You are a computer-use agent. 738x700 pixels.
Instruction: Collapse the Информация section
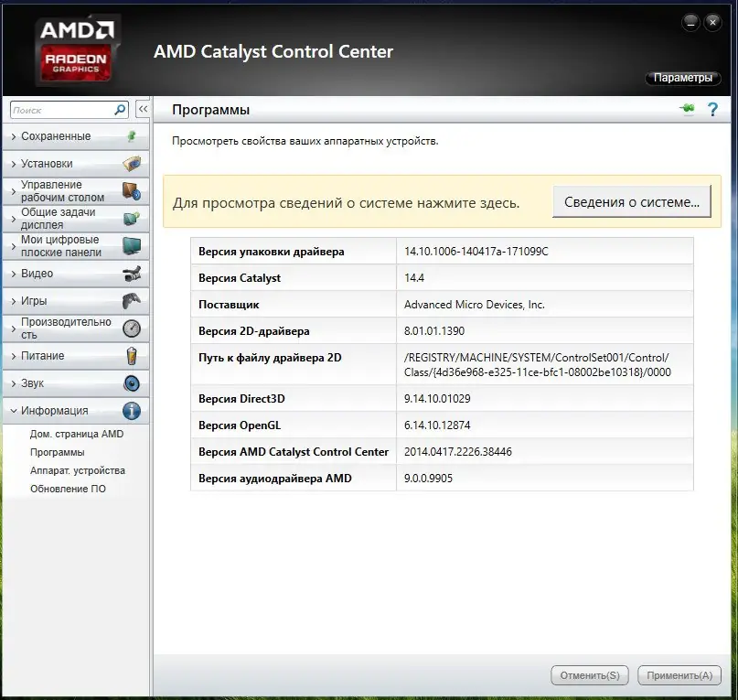coord(76,411)
